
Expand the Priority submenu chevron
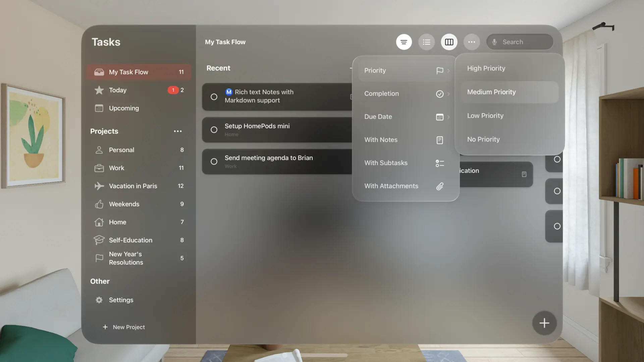[x=448, y=71]
